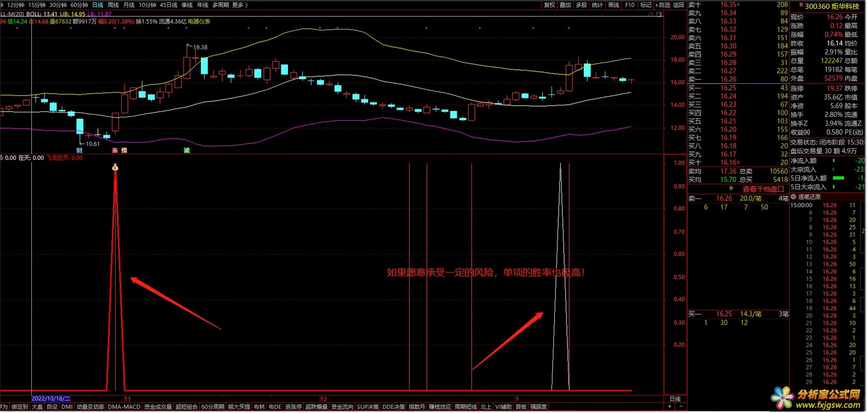Click the 买一 16.25 order row
Image resolution: width=868 pixels, height=413 pixels.
click(x=738, y=88)
